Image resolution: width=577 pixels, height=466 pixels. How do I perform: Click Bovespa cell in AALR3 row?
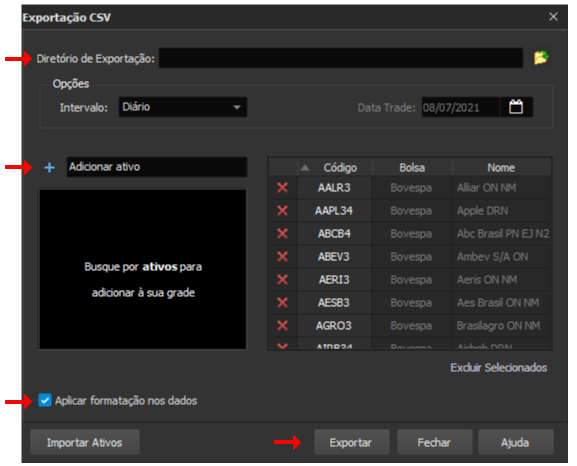point(412,188)
